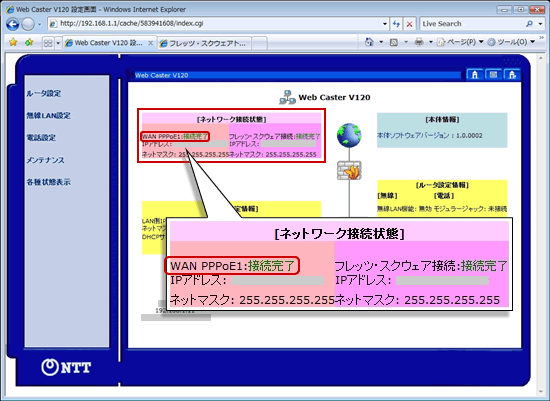The image size is (550, 401).
Task: Click the browser Back arrow button
Action: click(x=13, y=24)
